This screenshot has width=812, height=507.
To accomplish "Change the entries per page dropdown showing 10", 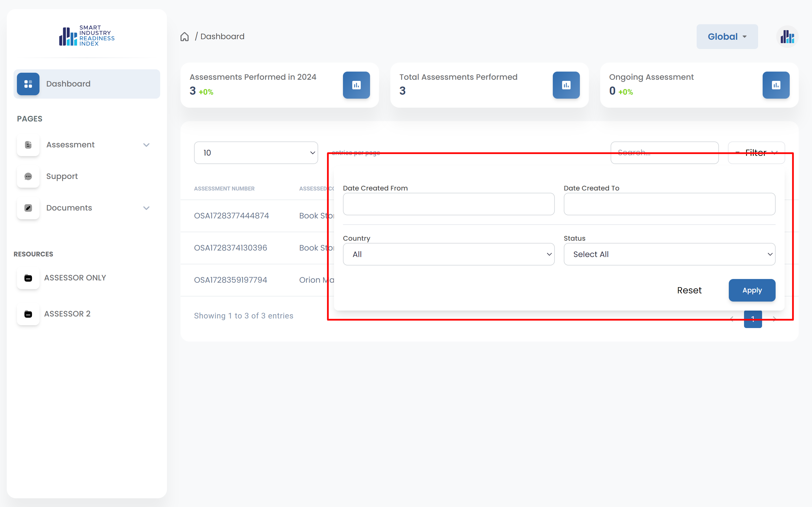I will [256, 153].
